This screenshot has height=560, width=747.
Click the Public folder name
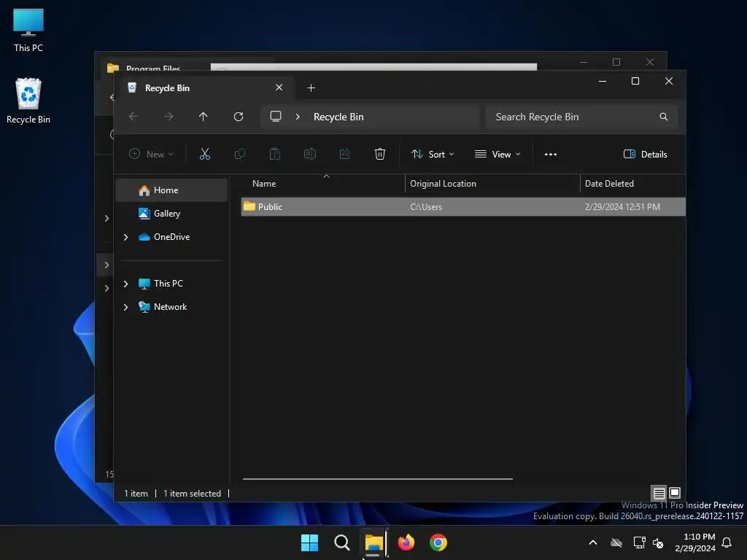coord(270,207)
